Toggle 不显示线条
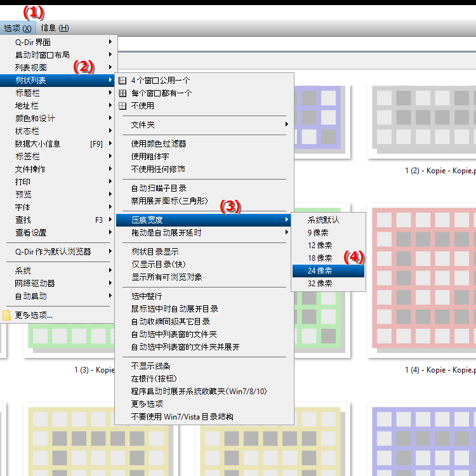 point(204,366)
